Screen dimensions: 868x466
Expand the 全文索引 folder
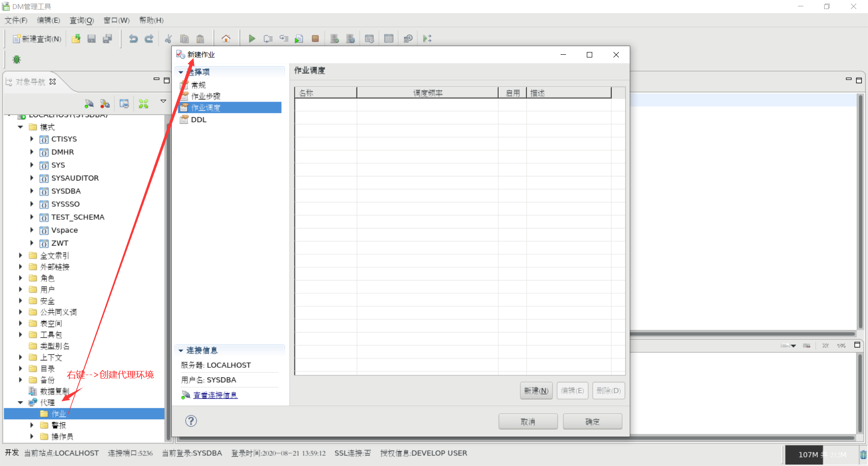click(x=20, y=256)
